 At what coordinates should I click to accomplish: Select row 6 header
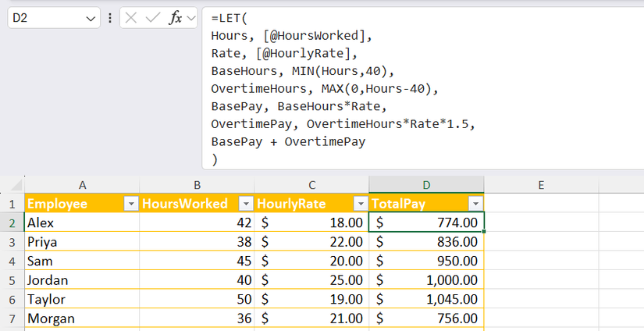tap(12, 299)
